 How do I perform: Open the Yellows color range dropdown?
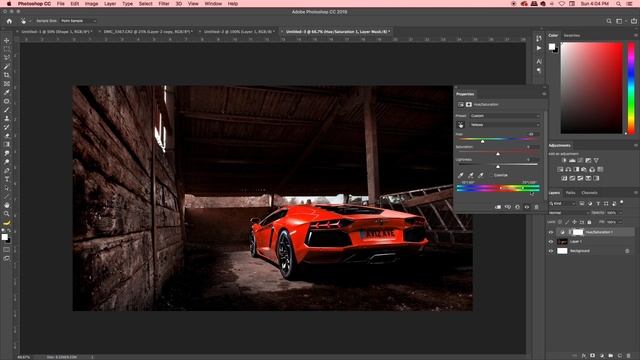pos(505,125)
